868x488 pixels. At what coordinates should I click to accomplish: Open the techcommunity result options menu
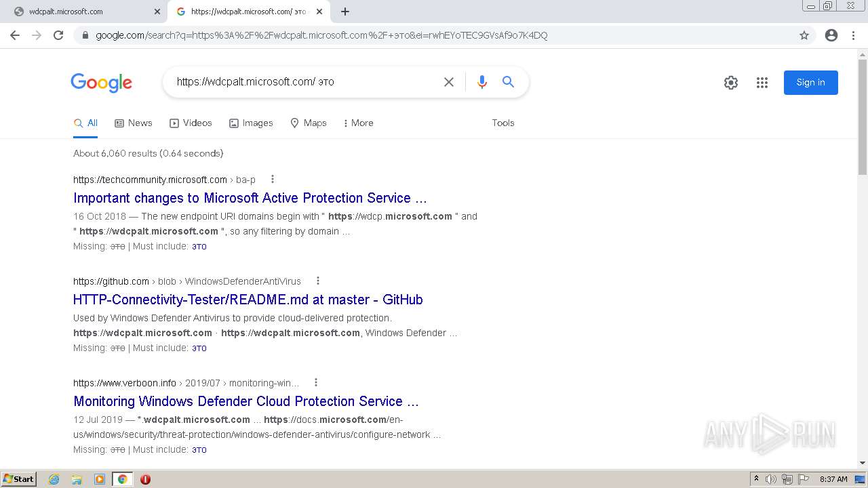pyautogui.click(x=273, y=180)
